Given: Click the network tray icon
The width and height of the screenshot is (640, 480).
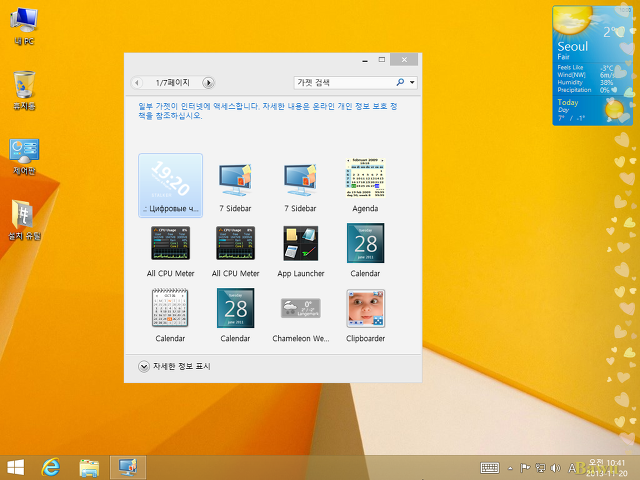Looking at the screenshot, I should [540, 468].
